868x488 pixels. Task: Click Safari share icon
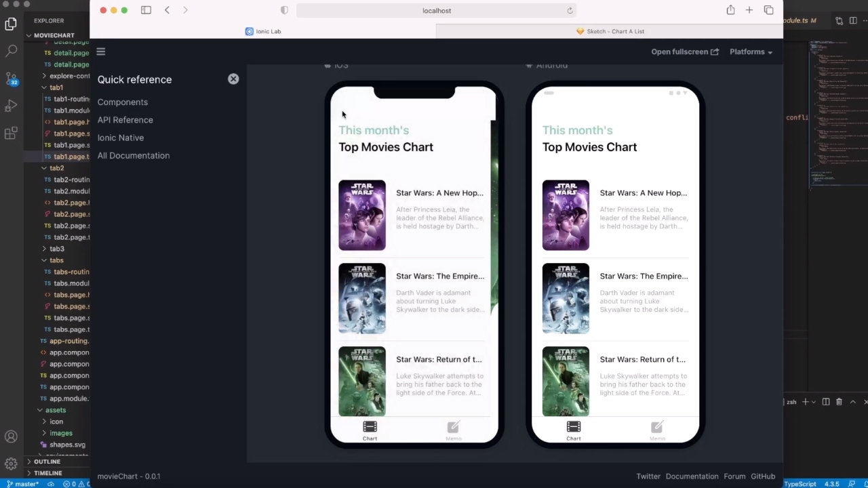(730, 10)
